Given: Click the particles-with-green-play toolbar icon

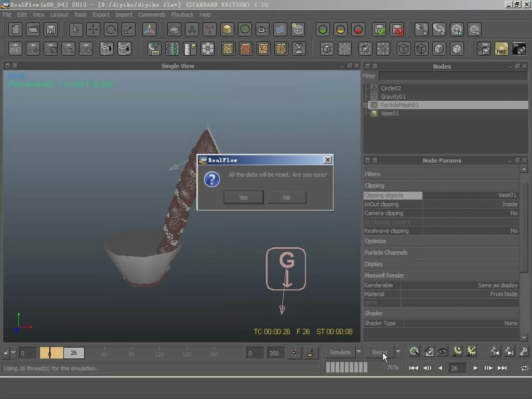Looking at the screenshot, I should [x=421, y=30].
